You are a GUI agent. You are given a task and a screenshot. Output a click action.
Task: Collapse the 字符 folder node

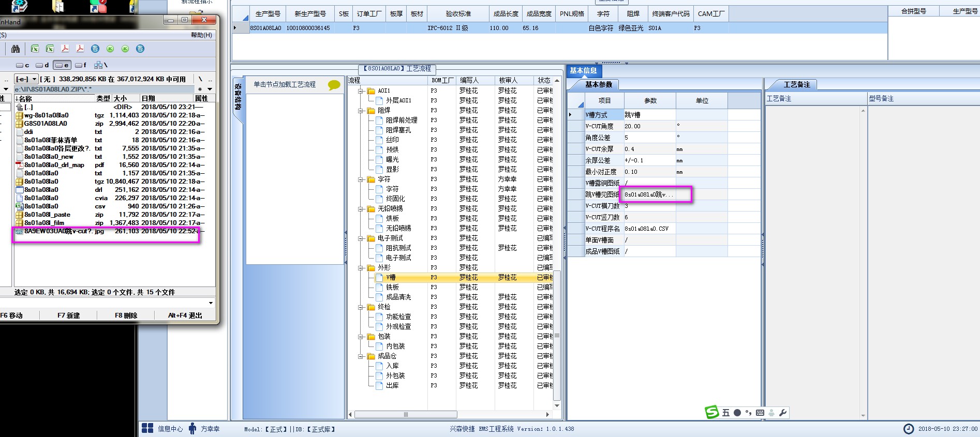(361, 179)
